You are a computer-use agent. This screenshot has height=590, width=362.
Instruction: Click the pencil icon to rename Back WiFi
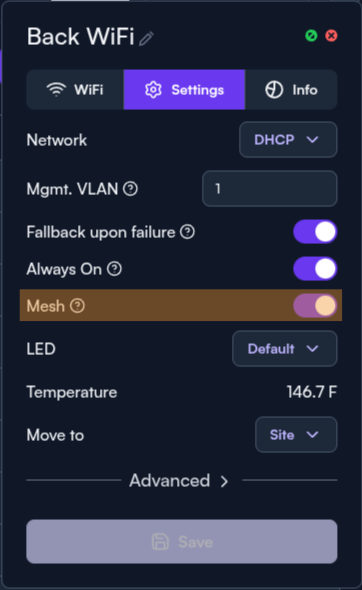(x=146, y=39)
